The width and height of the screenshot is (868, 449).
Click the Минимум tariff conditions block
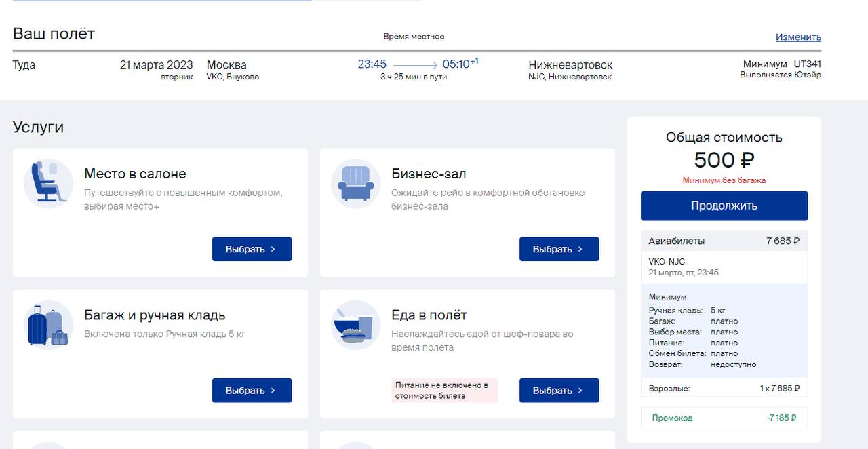[724, 330]
